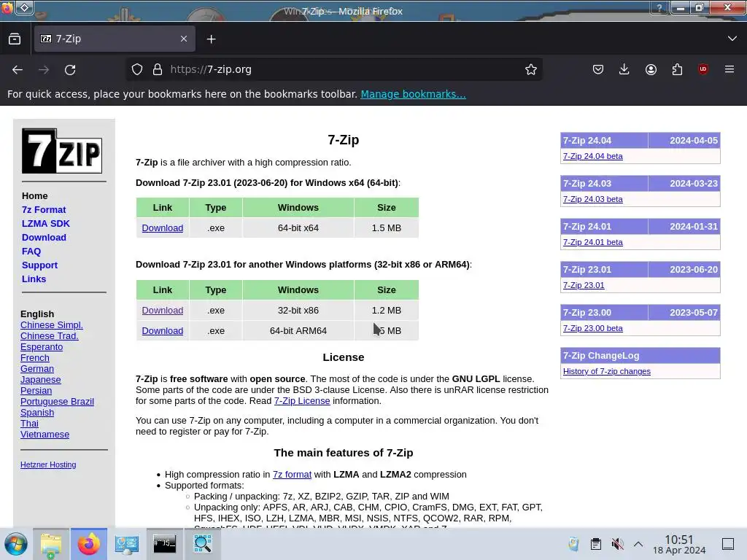Click the Hetzner Hosting link
Viewport: 747px width, 560px height.
point(48,464)
